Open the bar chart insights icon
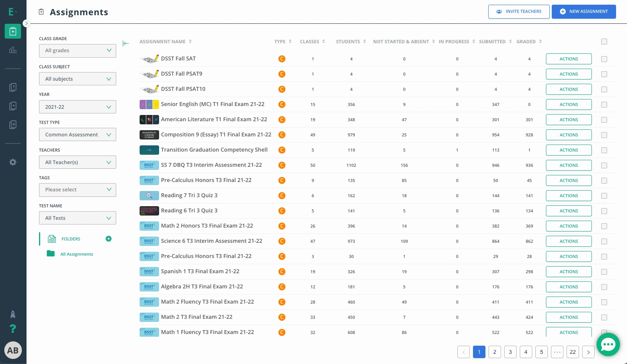Viewport: 627px width, 364px height. tap(13, 50)
